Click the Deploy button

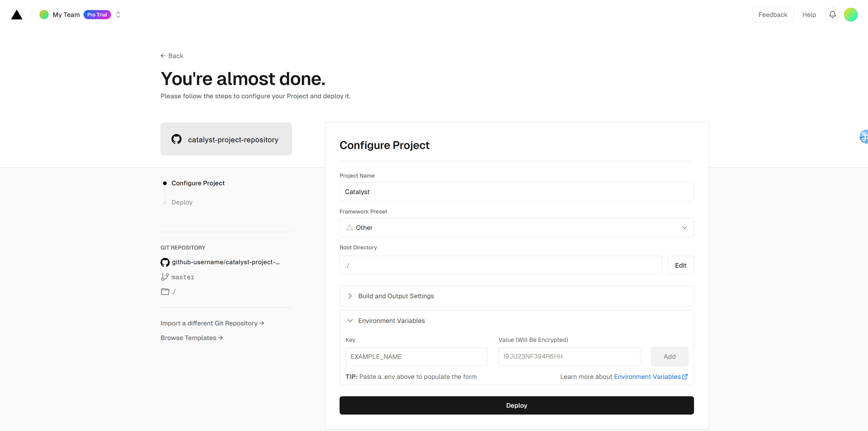pyautogui.click(x=516, y=405)
